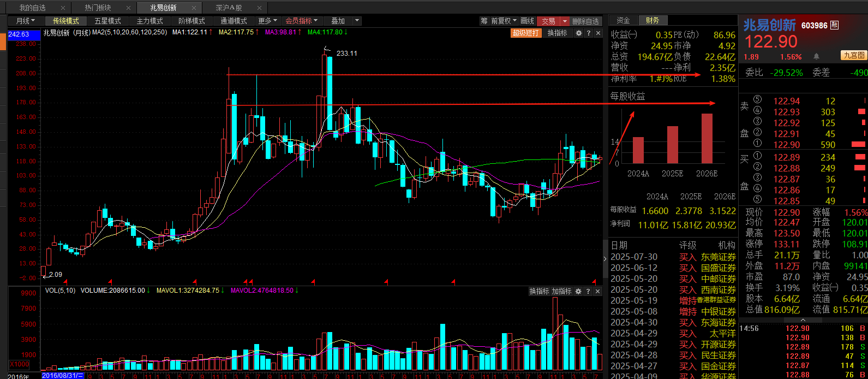Open main chart help question icon
Screen dimensions: 868x379
coord(588,33)
